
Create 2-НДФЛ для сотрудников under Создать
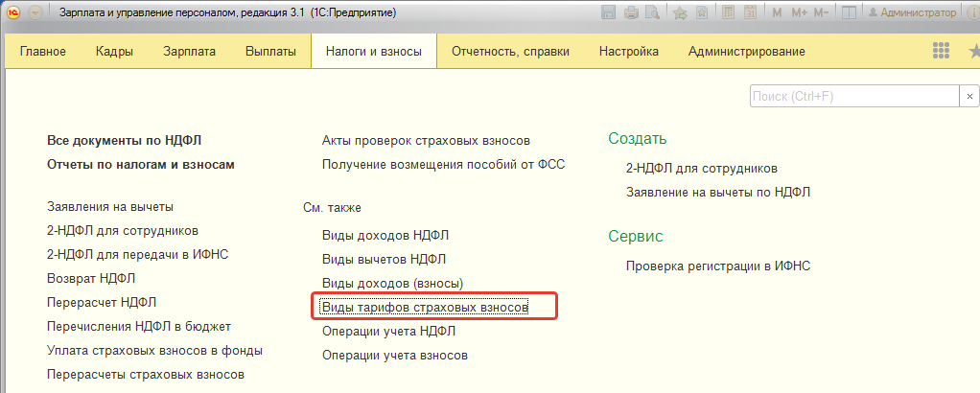tap(702, 169)
